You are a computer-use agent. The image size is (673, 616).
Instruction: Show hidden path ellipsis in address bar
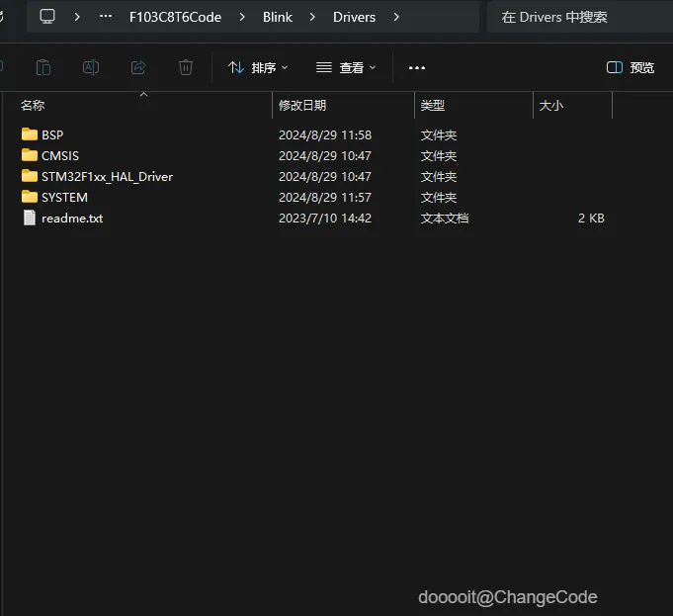(106, 17)
